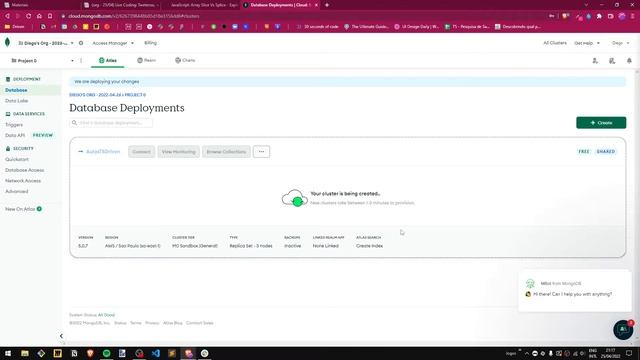The image size is (640, 360).
Task: Open the Diego user account menu
Action: [x=620, y=43]
